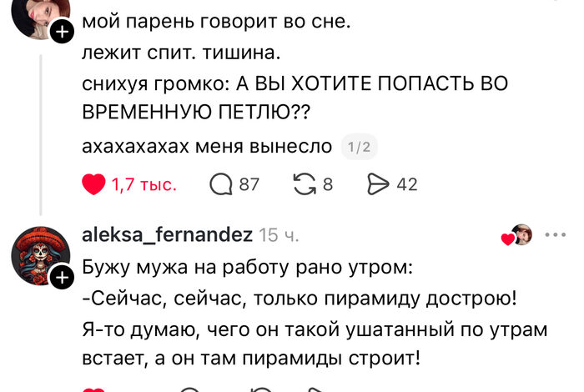Click the share count number 42
Screen dimensions: 584x392
[407, 184]
